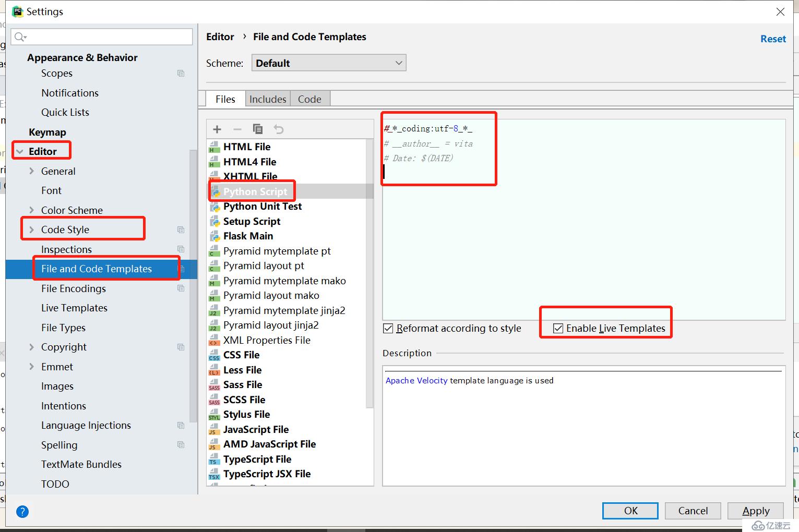799x532 pixels.
Task: Click the Sass File icon
Action: click(x=214, y=385)
